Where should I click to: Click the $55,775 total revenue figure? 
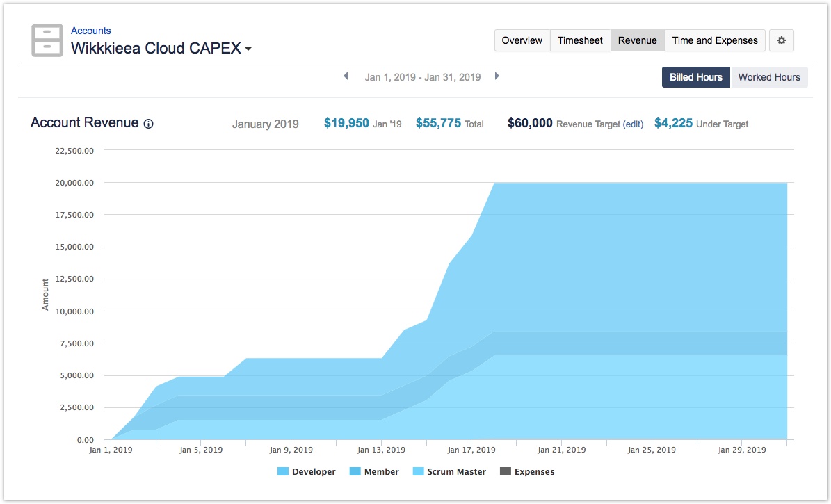438,123
